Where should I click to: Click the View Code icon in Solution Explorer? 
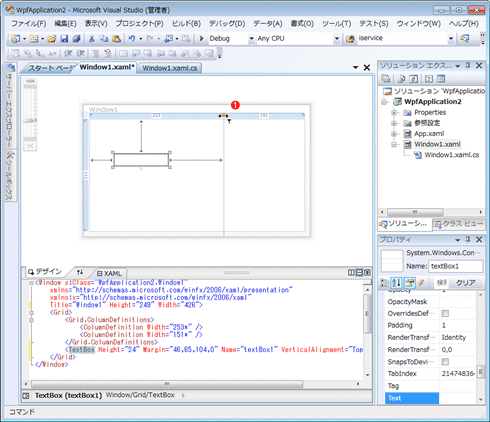[429, 79]
